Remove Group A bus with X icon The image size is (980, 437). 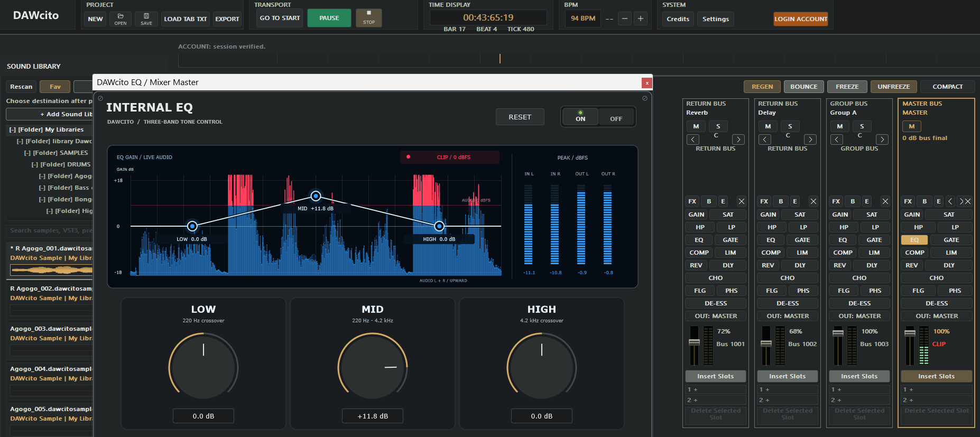click(885, 201)
